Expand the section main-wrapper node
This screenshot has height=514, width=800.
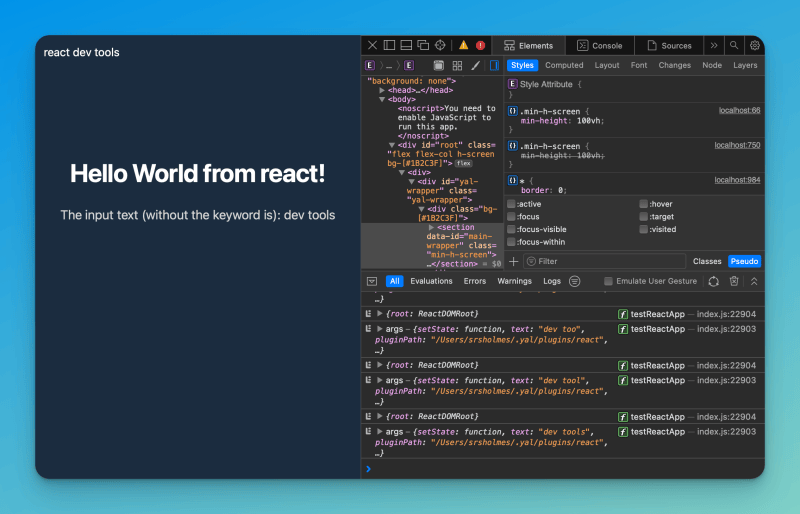coord(431,228)
